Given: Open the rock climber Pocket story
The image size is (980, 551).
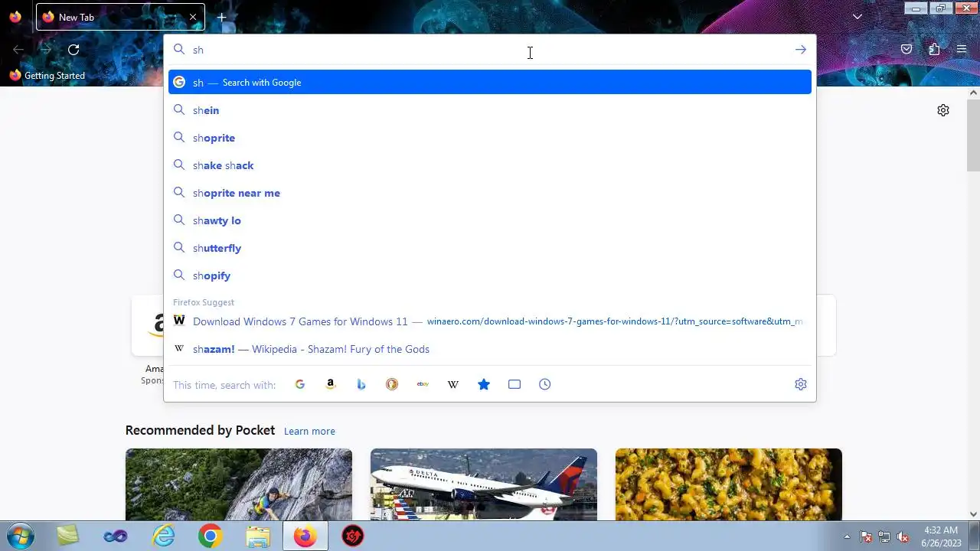Looking at the screenshot, I should 239,484.
